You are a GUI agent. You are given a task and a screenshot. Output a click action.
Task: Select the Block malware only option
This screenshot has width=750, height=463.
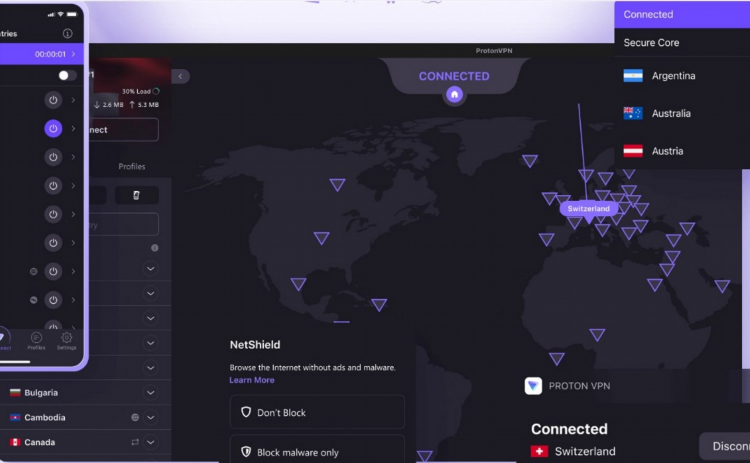coord(317,449)
